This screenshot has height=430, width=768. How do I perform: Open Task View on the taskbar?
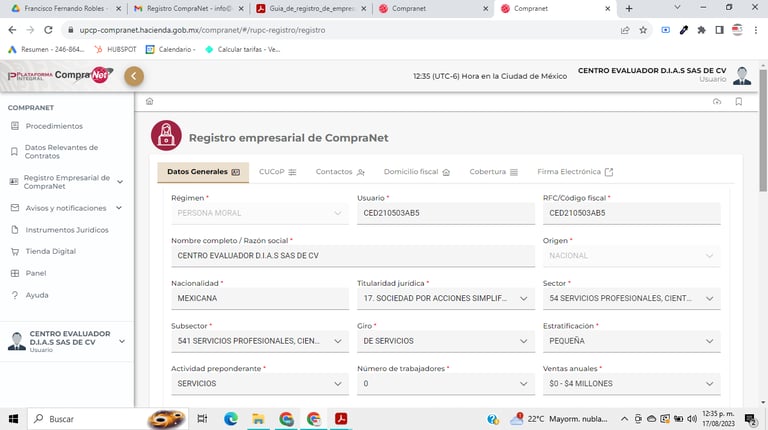click(202, 419)
